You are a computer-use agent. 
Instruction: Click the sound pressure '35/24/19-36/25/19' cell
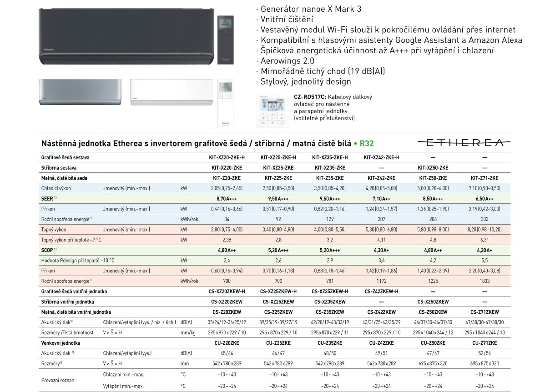[x=227, y=322]
